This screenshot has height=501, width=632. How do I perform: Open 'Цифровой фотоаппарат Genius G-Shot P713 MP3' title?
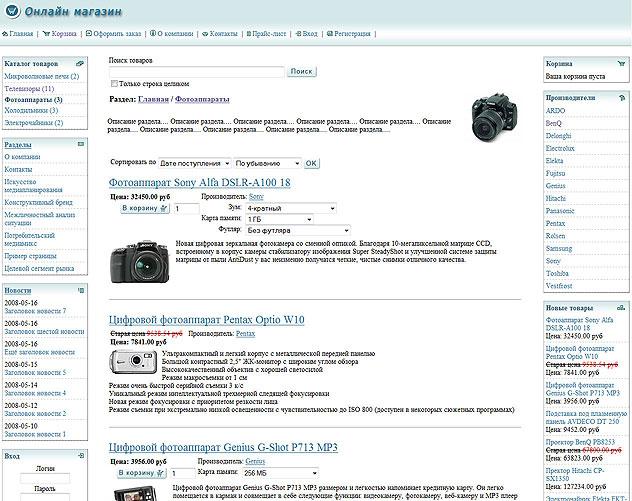click(x=223, y=447)
